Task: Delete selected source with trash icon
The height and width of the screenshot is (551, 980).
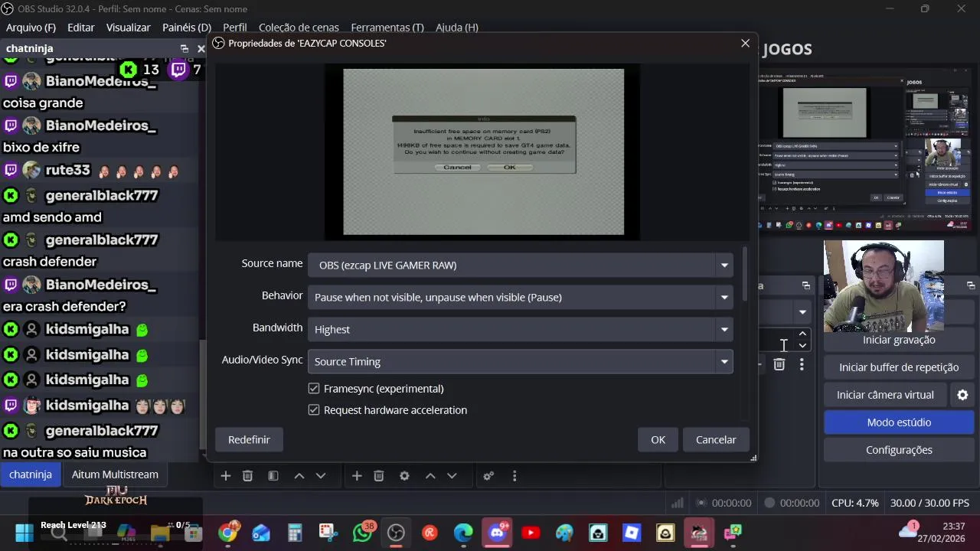Action: coord(378,476)
